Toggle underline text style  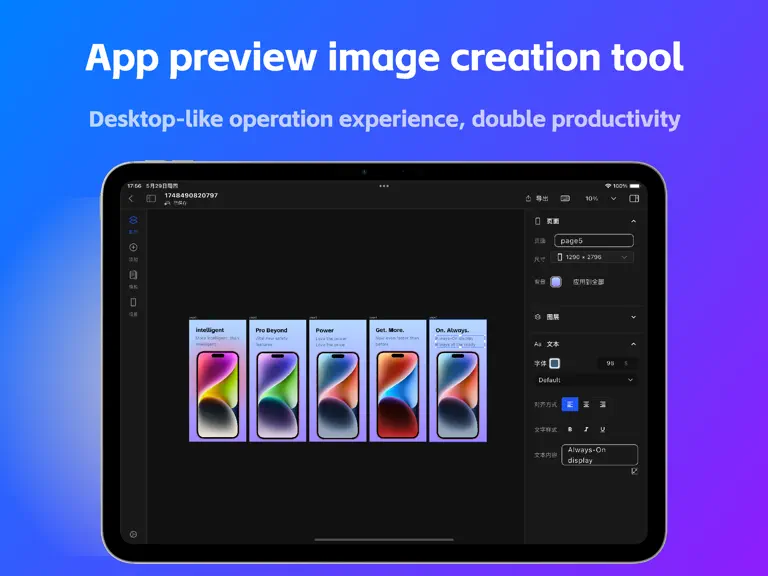click(x=603, y=430)
